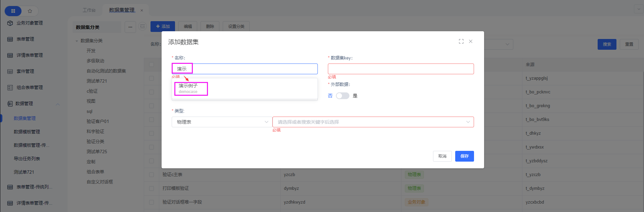The image size is (644, 212).
Task: Click the 保存 button
Action: (x=464, y=156)
